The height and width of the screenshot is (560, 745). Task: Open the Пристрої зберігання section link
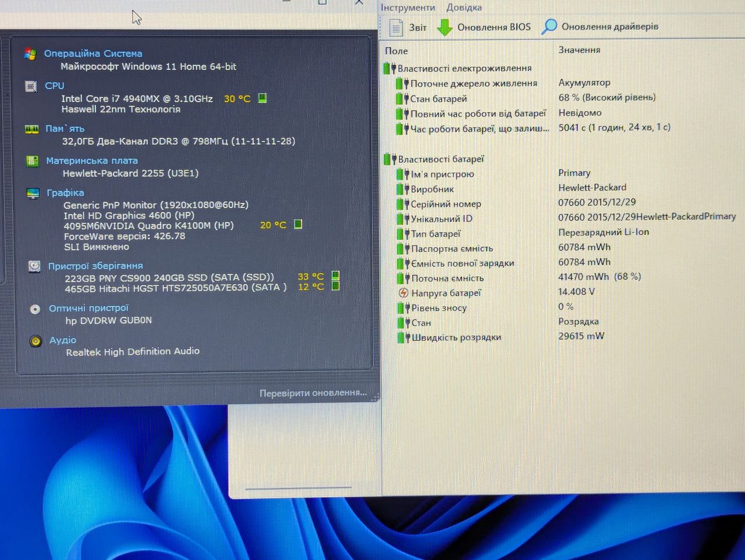(95, 266)
